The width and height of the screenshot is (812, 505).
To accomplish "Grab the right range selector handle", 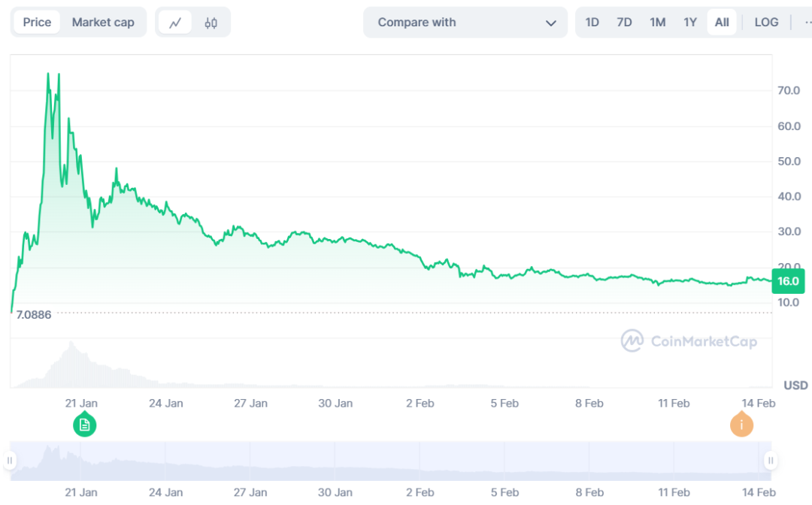I will 771,460.
